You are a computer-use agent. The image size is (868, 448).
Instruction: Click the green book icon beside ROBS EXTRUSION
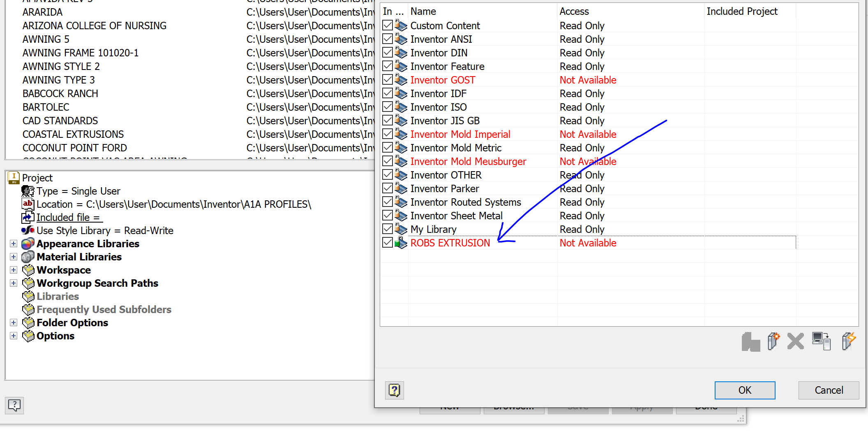[401, 243]
